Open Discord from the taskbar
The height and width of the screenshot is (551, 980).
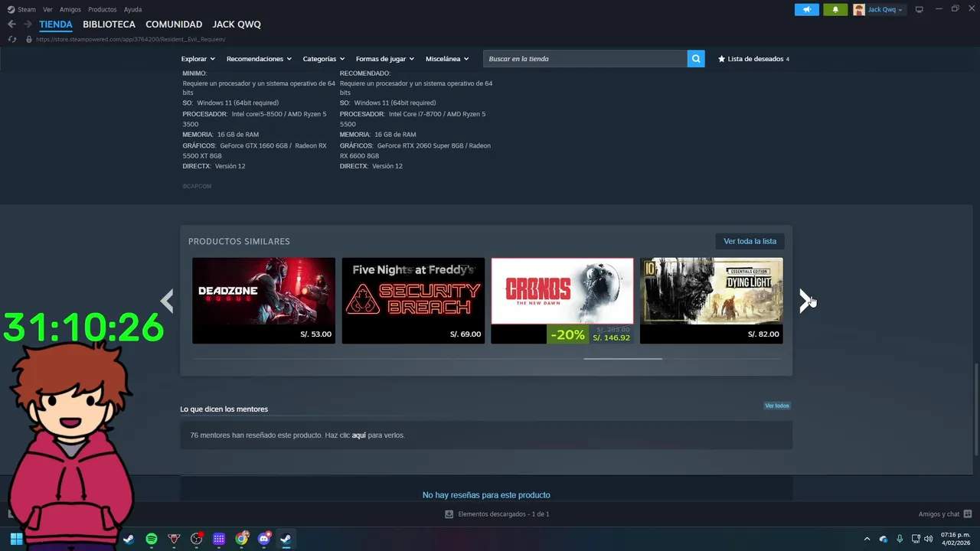[x=264, y=539]
